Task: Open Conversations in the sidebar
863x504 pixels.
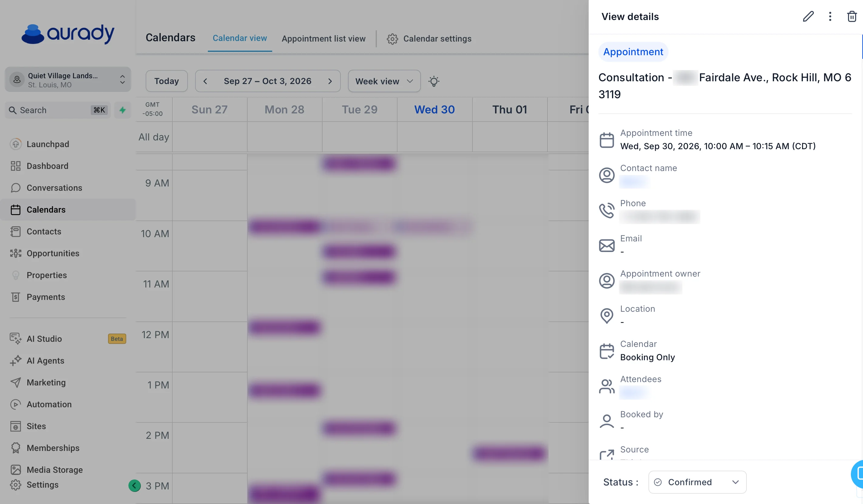Action: (68, 188)
